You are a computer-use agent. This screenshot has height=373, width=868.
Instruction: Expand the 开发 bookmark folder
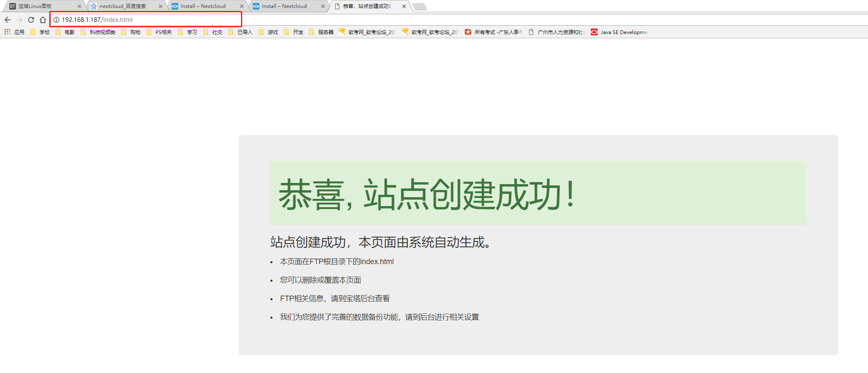294,32
